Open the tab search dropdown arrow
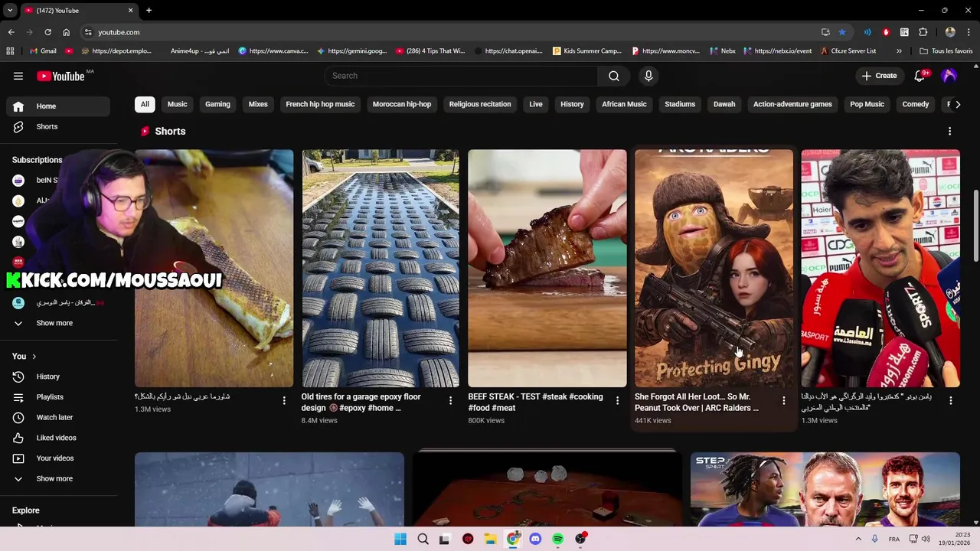Screen dimensions: 980x551 [x=10, y=11]
